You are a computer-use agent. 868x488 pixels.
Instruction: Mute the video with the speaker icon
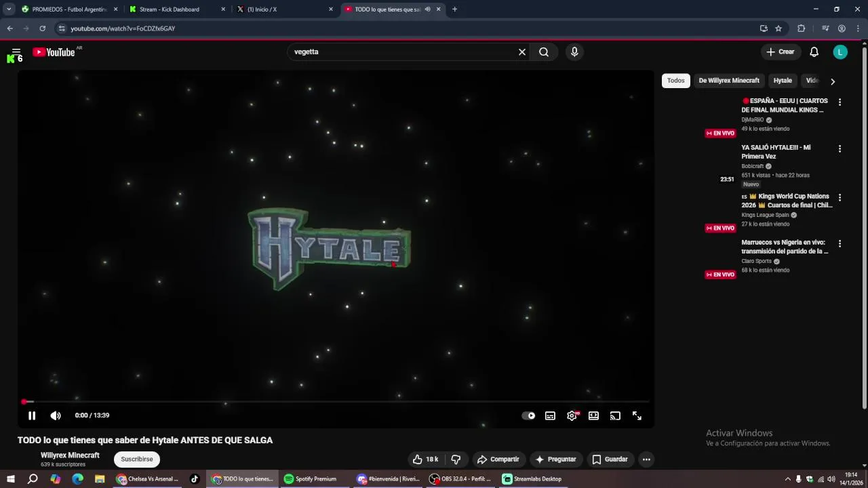coord(56,415)
